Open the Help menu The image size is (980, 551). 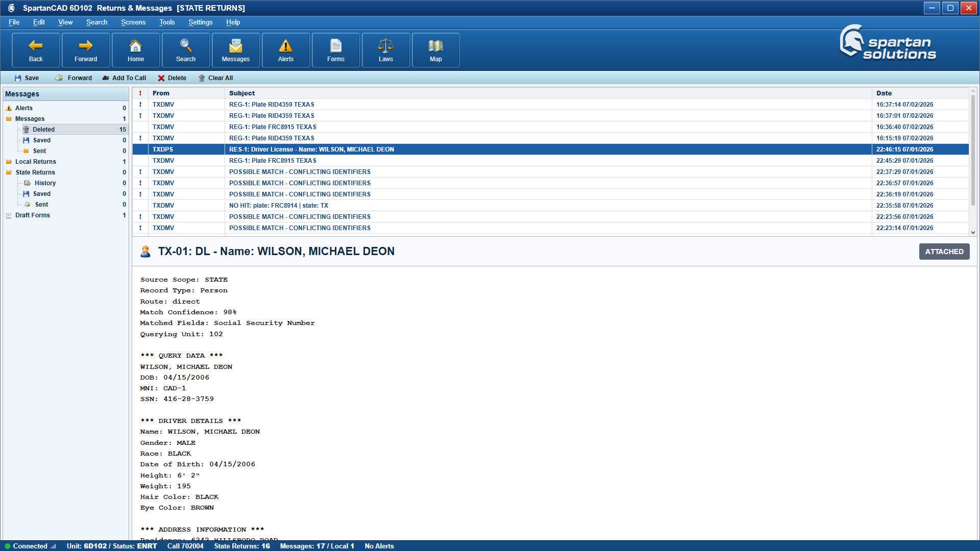click(x=233, y=22)
